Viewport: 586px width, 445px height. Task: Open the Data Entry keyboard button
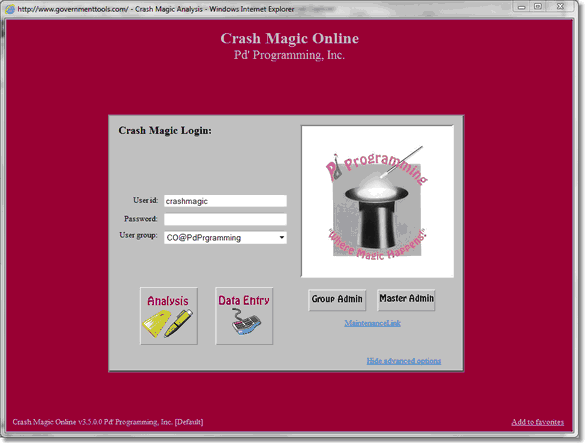(x=244, y=316)
